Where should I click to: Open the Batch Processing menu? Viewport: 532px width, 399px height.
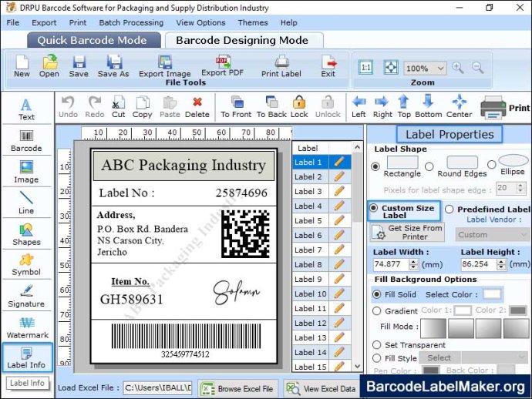[x=131, y=22]
